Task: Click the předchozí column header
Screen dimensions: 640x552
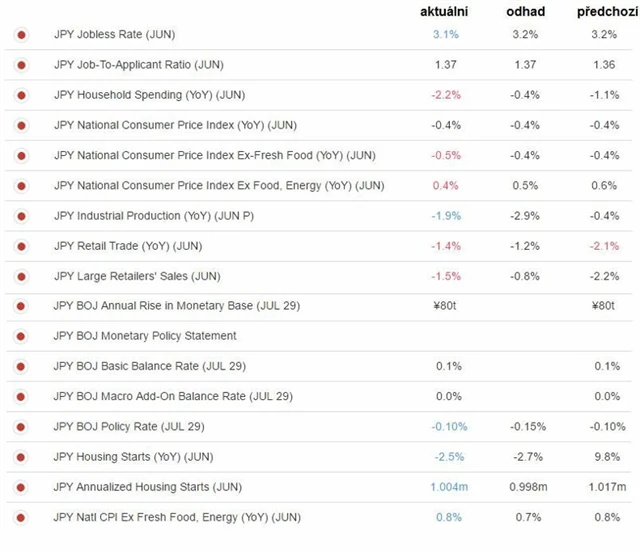Action: 602,12
